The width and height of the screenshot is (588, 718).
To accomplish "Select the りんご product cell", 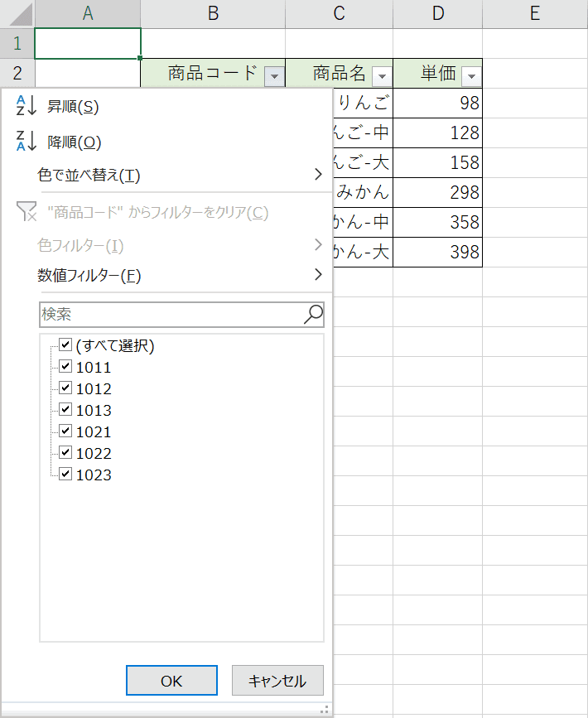I will 363,103.
